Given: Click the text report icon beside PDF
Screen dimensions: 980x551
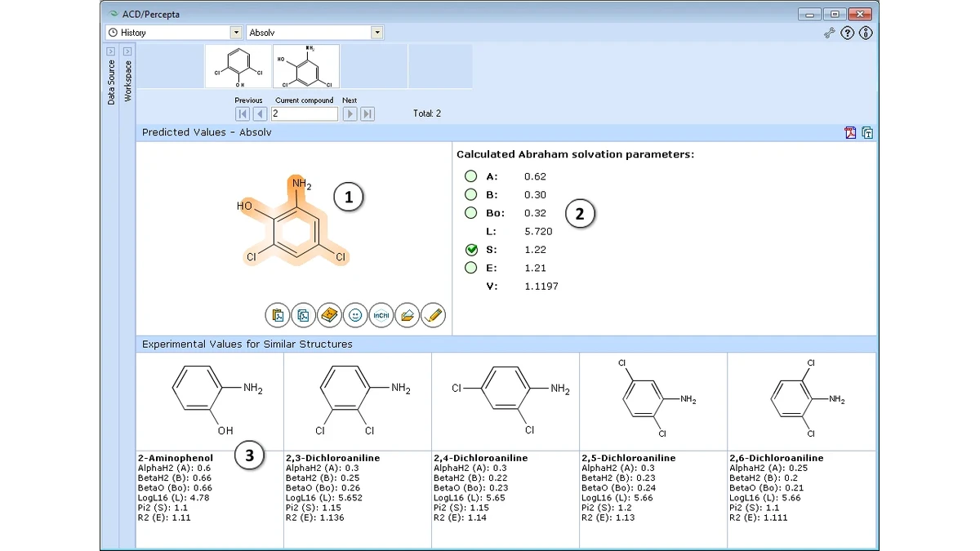Looking at the screenshot, I should 867,132.
